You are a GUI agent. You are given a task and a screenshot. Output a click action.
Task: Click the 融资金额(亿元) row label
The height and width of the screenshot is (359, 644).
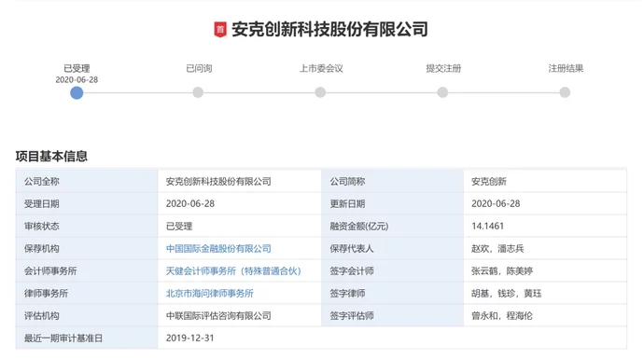point(359,226)
